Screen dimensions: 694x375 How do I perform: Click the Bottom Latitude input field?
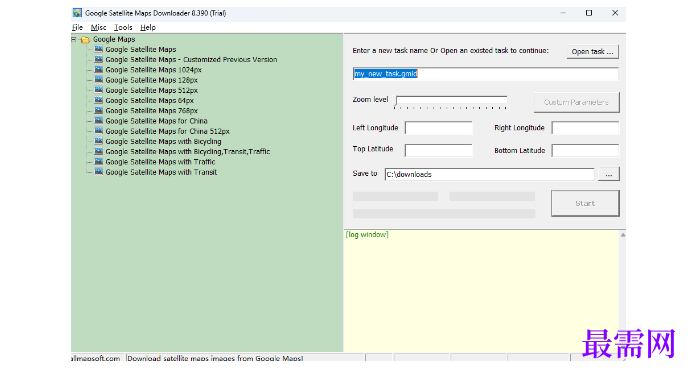click(586, 151)
